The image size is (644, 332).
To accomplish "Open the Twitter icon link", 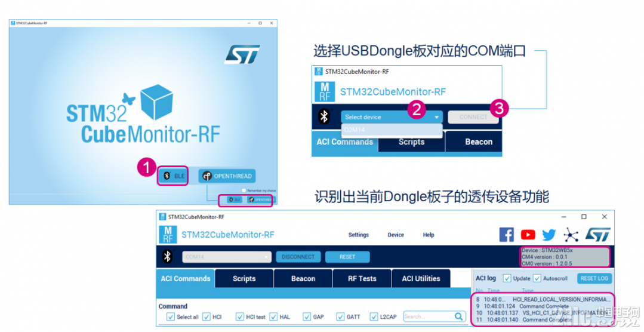I will point(549,235).
